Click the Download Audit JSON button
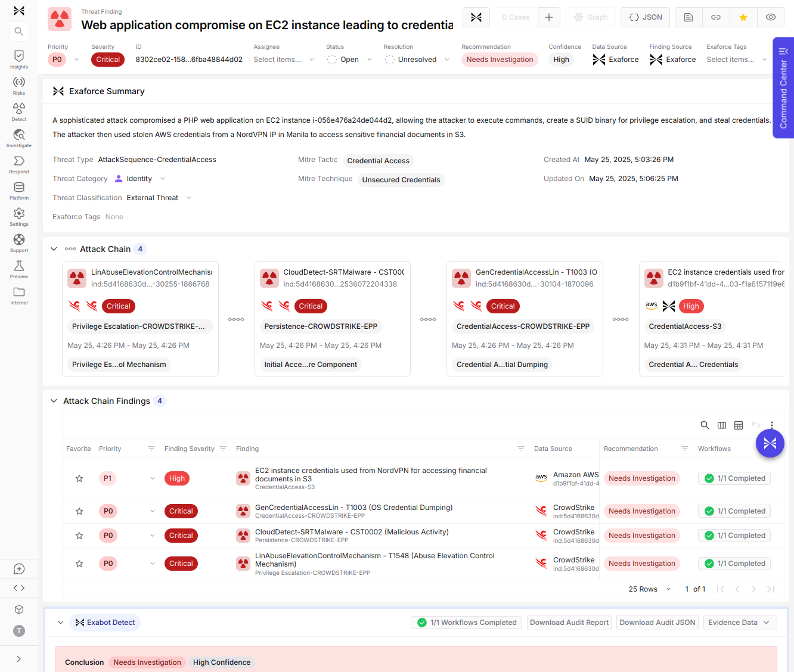 point(657,623)
